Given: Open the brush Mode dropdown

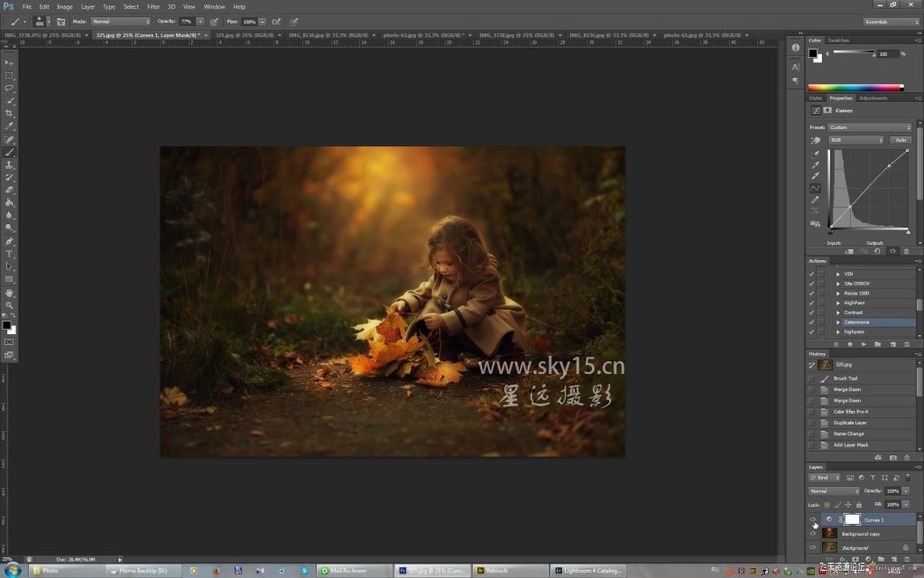Looking at the screenshot, I should click(121, 22).
